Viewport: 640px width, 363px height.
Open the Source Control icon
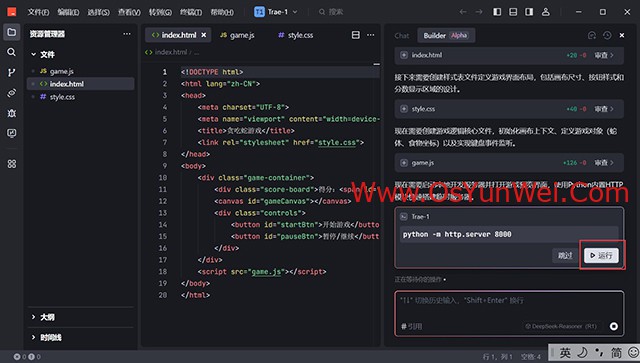[x=11, y=72]
